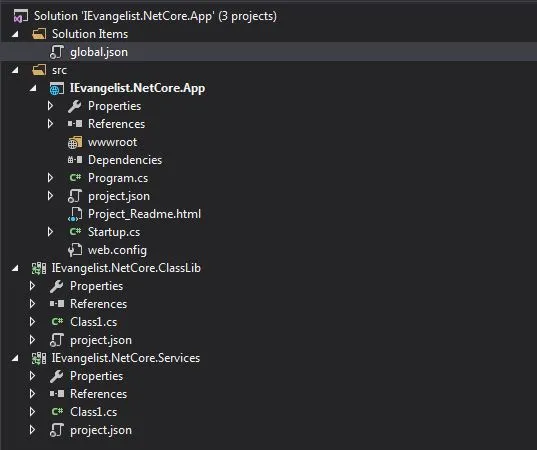Expand References under ClassLib project
537x450 pixels.
click(33, 304)
